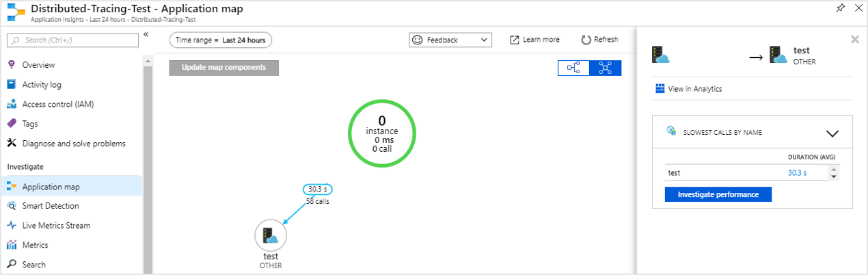Click the Overview lightbulb icon

[11, 65]
